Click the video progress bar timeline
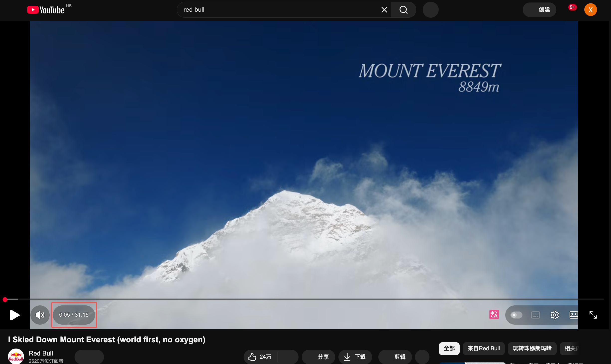611x364 pixels. pos(299,299)
